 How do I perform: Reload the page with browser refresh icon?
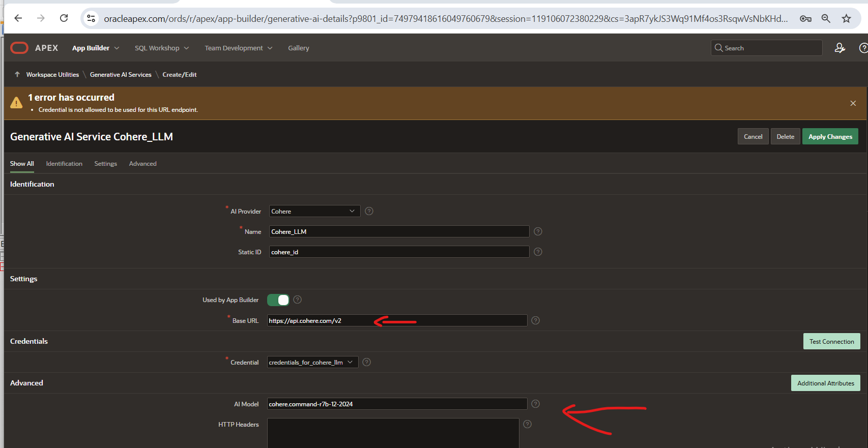(x=64, y=18)
